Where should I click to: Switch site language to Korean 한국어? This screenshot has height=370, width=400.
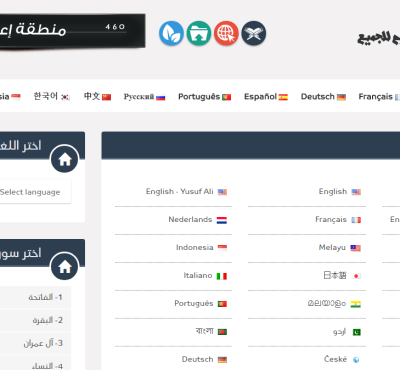coord(52,97)
